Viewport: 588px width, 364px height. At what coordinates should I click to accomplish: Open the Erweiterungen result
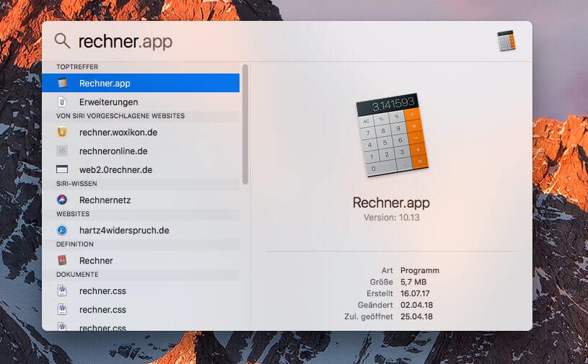point(141,102)
